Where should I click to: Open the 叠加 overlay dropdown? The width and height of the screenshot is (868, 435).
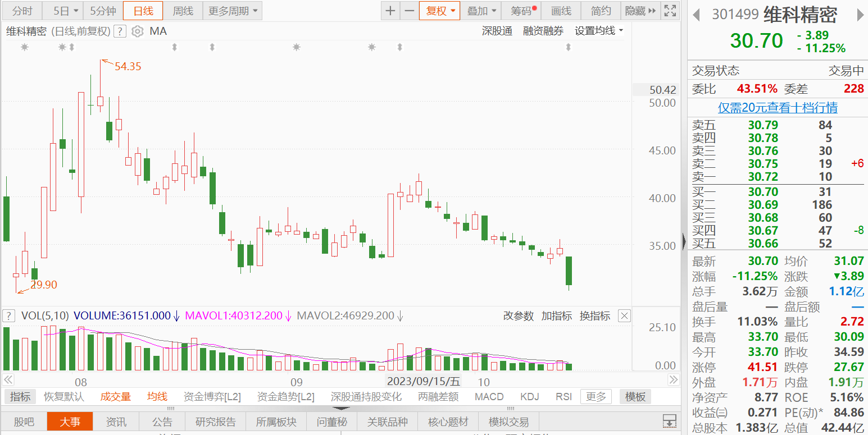click(481, 11)
